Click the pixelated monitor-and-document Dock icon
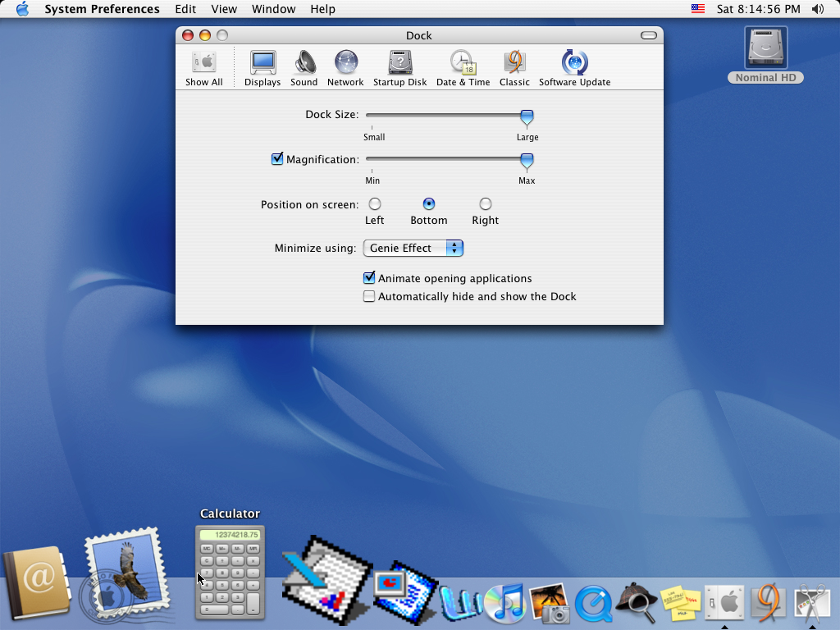Screen dimensions: 840x630 click(x=405, y=593)
